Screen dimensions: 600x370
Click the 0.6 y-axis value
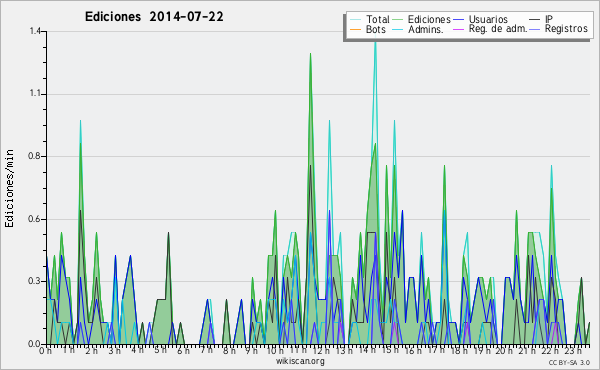coord(35,219)
